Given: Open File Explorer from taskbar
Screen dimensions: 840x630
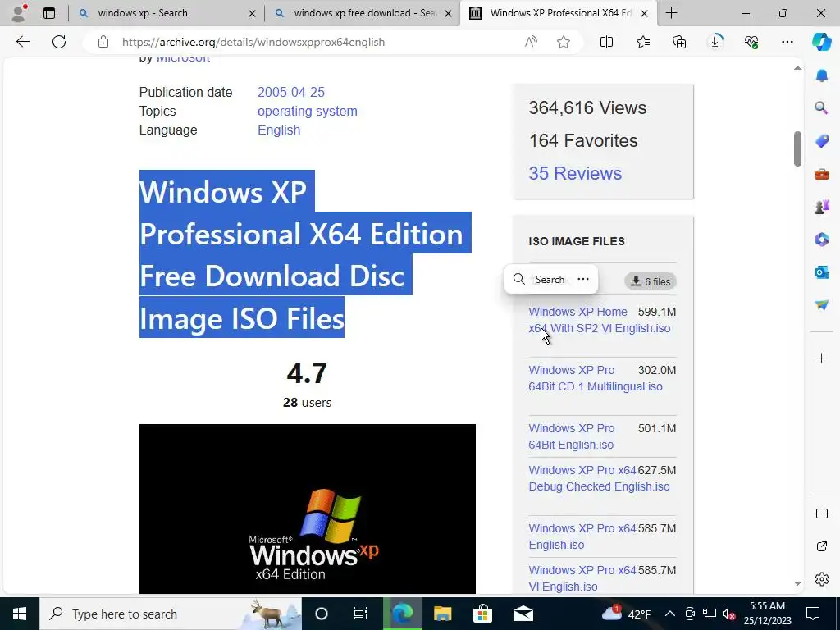Looking at the screenshot, I should pos(442,614).
